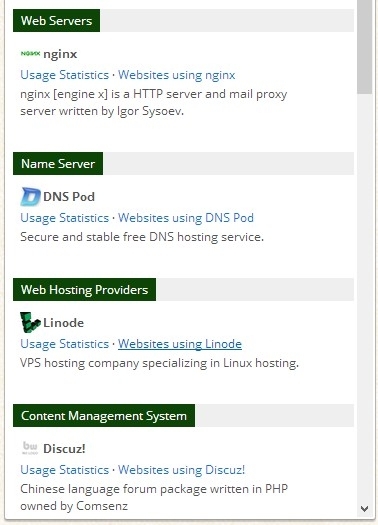
Task: Click the Linode title text
Action: pos(64,323)
